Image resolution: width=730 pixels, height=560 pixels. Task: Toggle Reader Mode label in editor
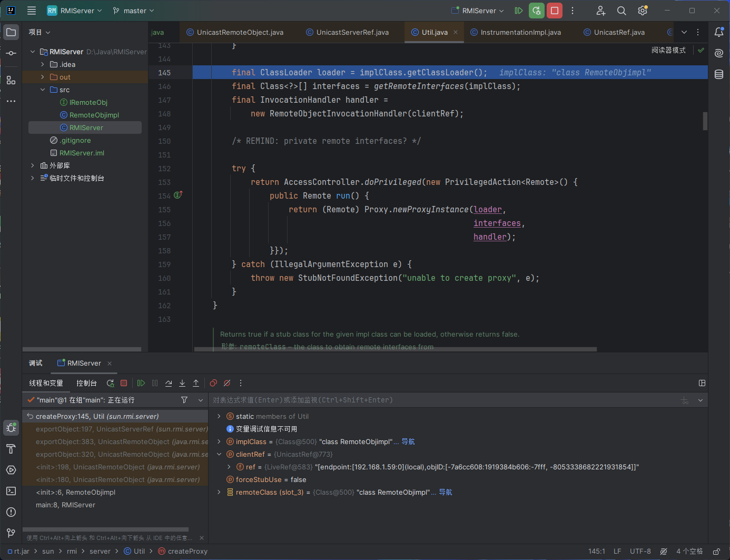(x=668, y=50)
